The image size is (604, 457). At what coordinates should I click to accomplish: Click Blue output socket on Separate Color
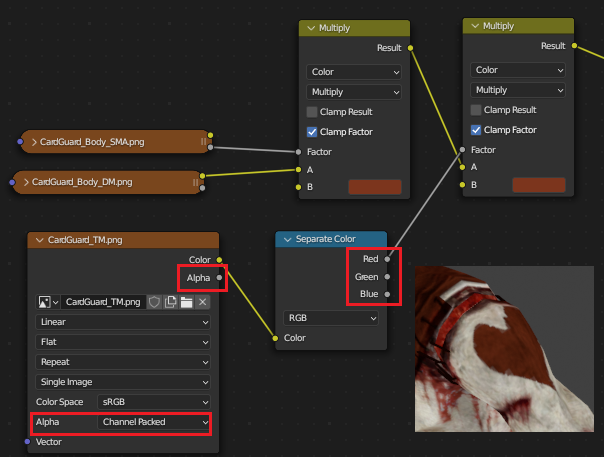click(x=387, y=294)
